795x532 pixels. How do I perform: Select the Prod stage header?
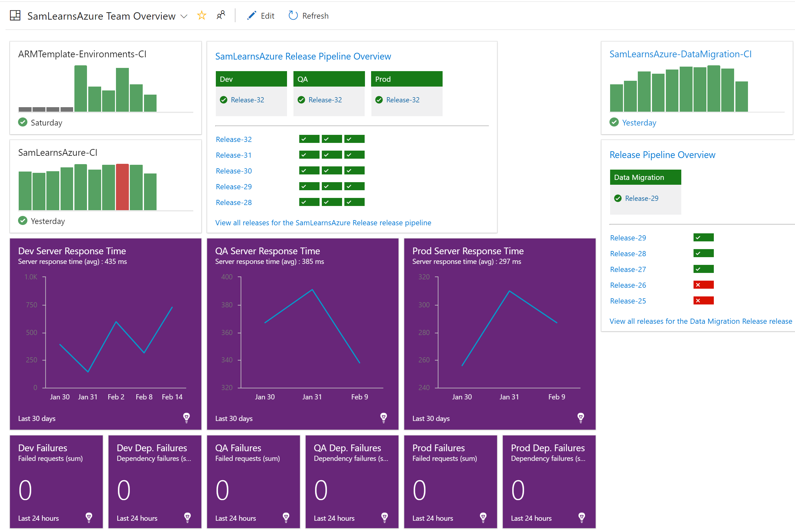point(406,79)
